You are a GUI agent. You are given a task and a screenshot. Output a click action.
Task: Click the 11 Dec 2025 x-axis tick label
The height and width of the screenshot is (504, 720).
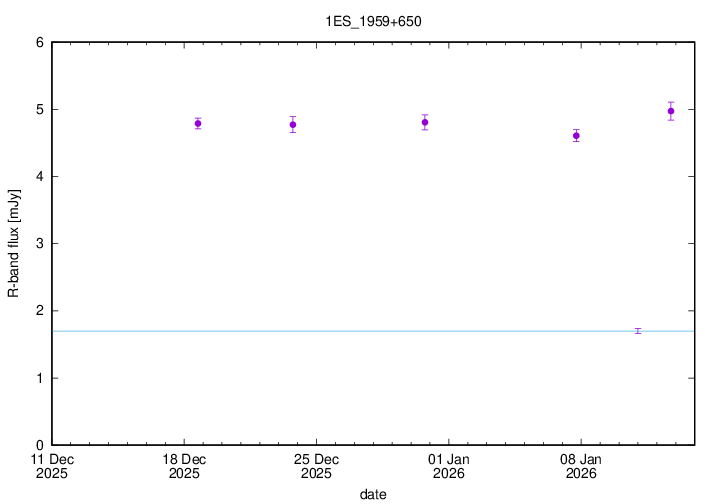[52, 466]
